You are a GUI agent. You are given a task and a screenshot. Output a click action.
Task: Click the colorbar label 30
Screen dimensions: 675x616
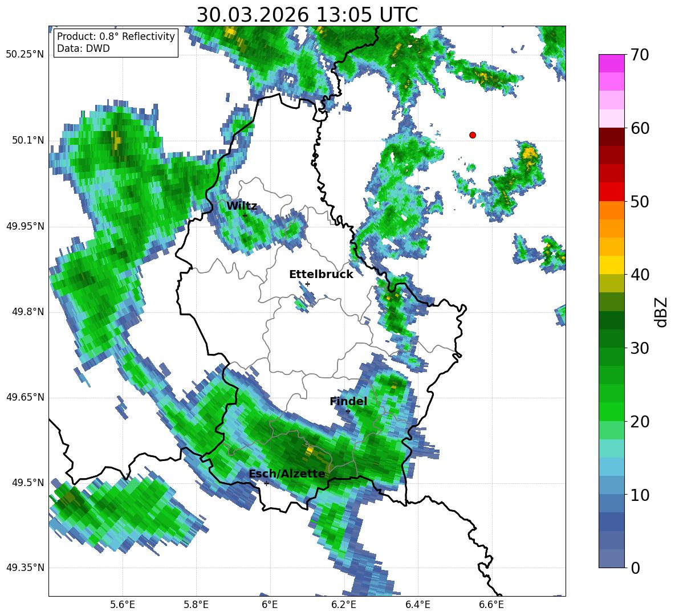(x=640, y=348)
